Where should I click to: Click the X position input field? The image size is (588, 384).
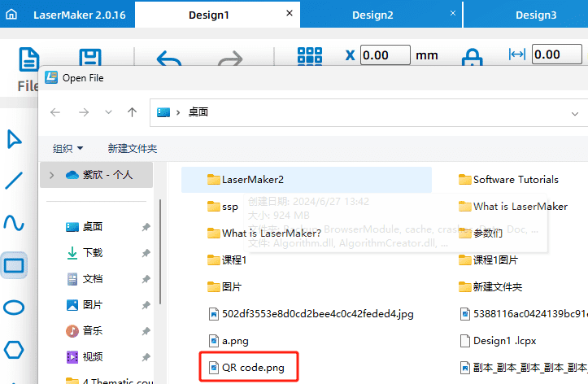click(385, 55)
